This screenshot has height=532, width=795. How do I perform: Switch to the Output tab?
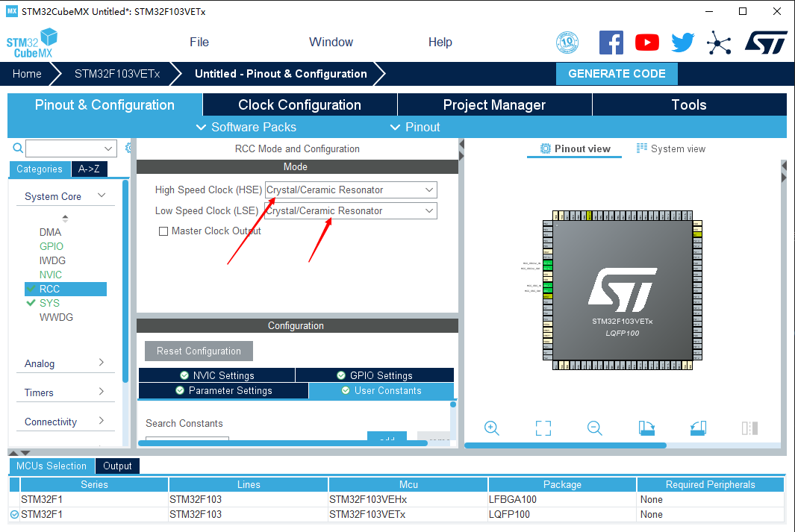pos(117,466)
